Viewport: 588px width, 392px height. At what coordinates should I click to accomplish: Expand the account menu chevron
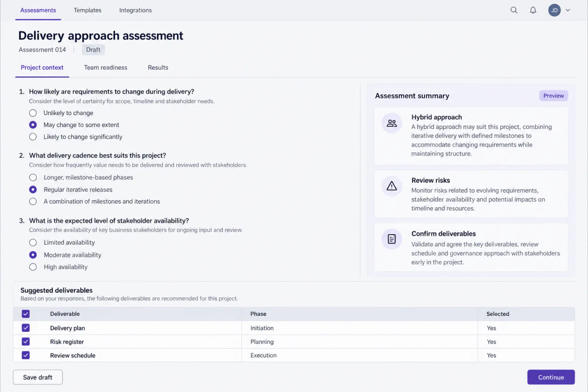point(568,10)
